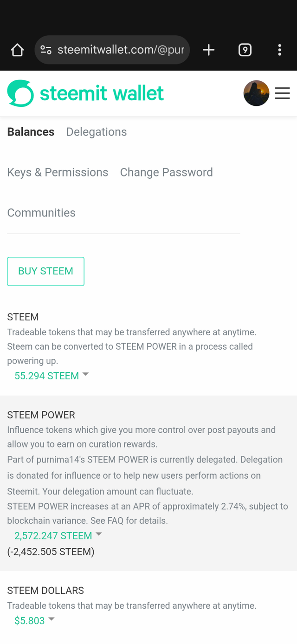Tap the browser home icon

coord(17,50)
